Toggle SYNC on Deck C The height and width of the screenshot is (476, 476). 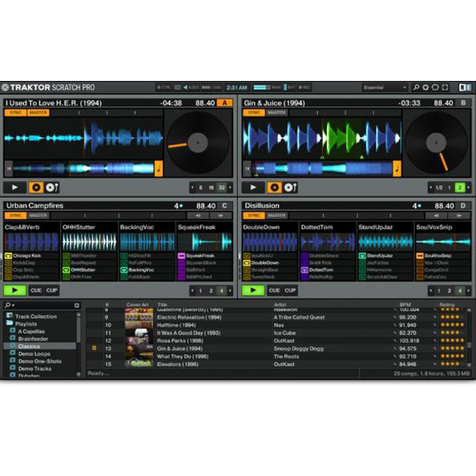tap(16, 216)
